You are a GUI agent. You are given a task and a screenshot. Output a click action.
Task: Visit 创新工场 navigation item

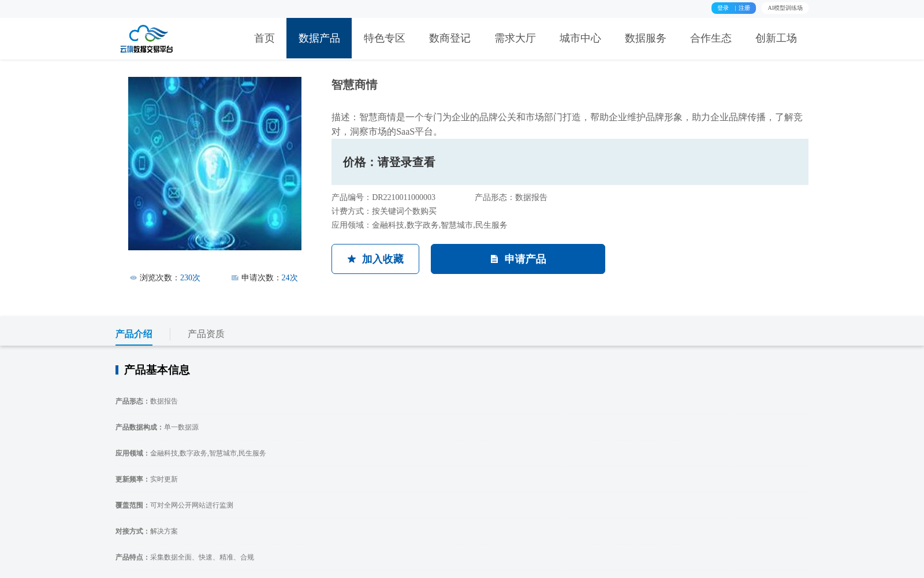tap(776, 38)
